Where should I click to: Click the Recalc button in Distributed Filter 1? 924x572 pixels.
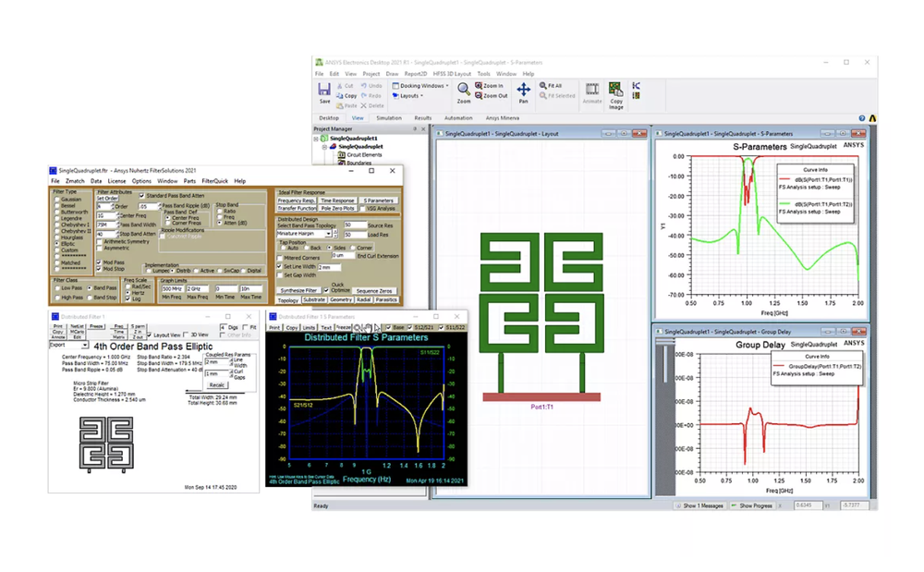pos(217,385)
